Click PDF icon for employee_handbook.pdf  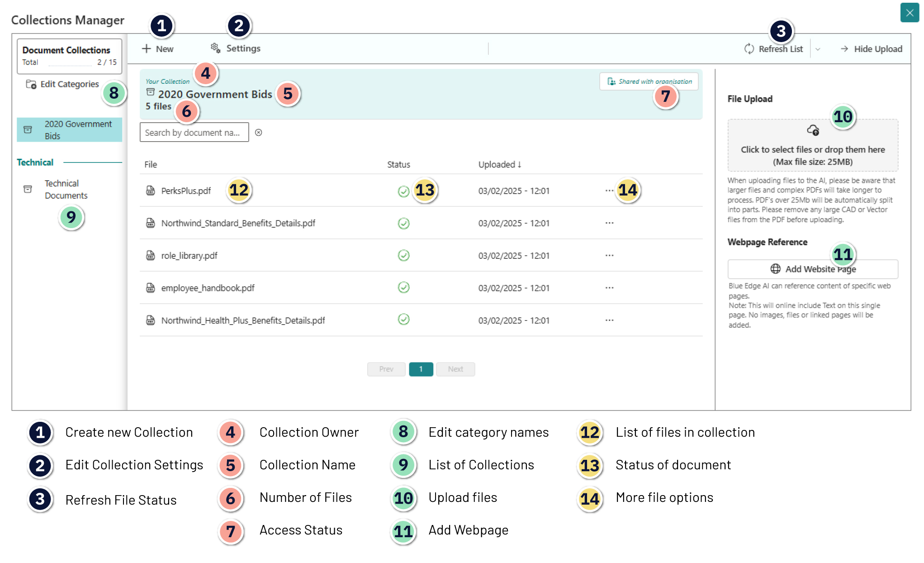[x=151, y=288]
